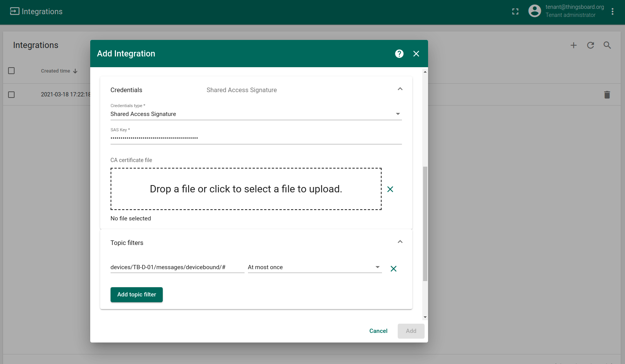Screen dimensions: 625x364
Task: Click the Add topic filter button
Action: (137, 295)
